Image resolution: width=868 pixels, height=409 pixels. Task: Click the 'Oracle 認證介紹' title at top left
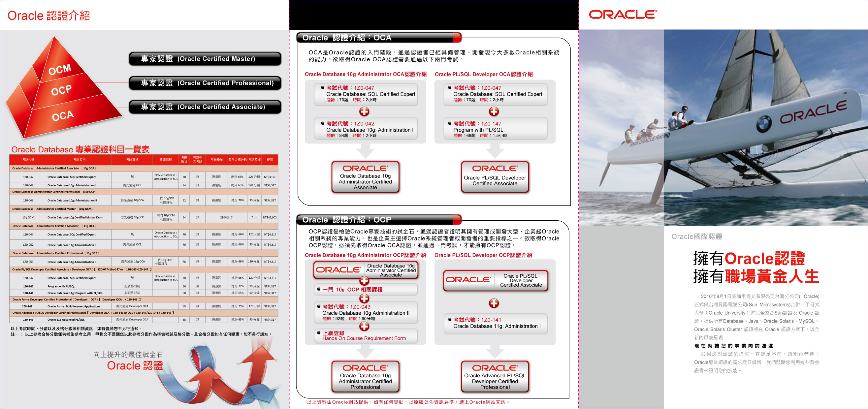48,16
